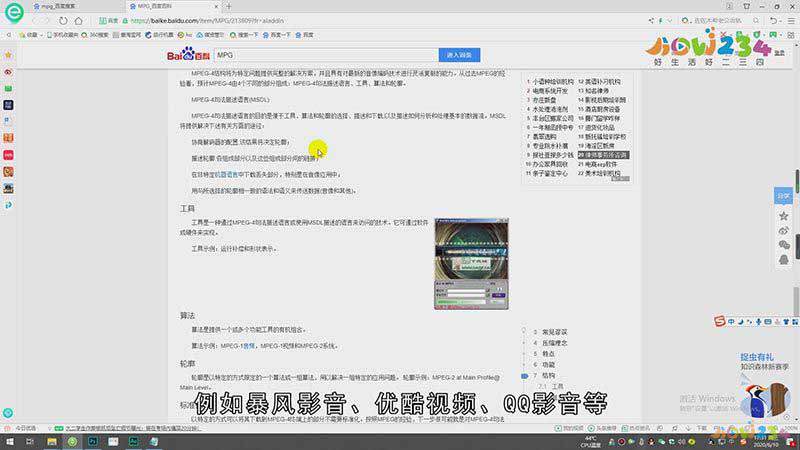Click the red Weibo icon in left sidebar
The image size is (800, 450).
[8, 72]
